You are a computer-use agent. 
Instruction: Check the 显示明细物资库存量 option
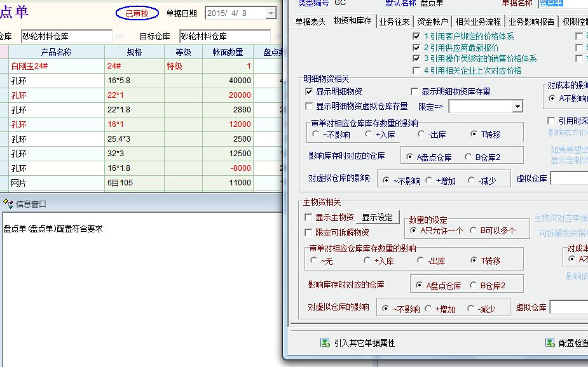414,92
